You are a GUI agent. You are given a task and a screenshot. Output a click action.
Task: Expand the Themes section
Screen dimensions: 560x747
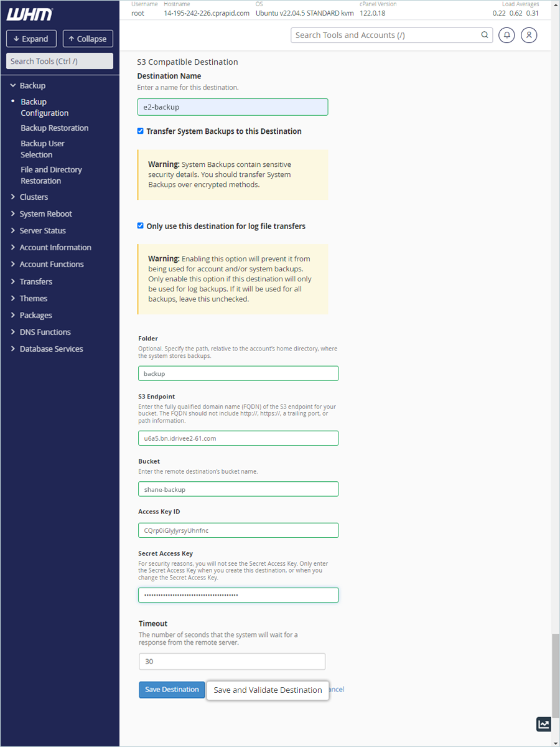pos(34,298)
